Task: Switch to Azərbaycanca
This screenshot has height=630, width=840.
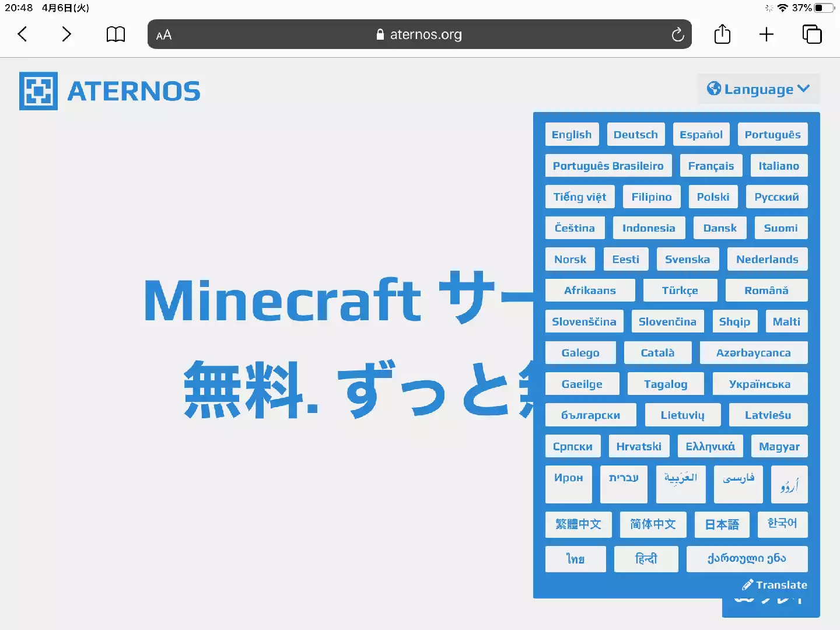Action: click(x=754, y=352)
